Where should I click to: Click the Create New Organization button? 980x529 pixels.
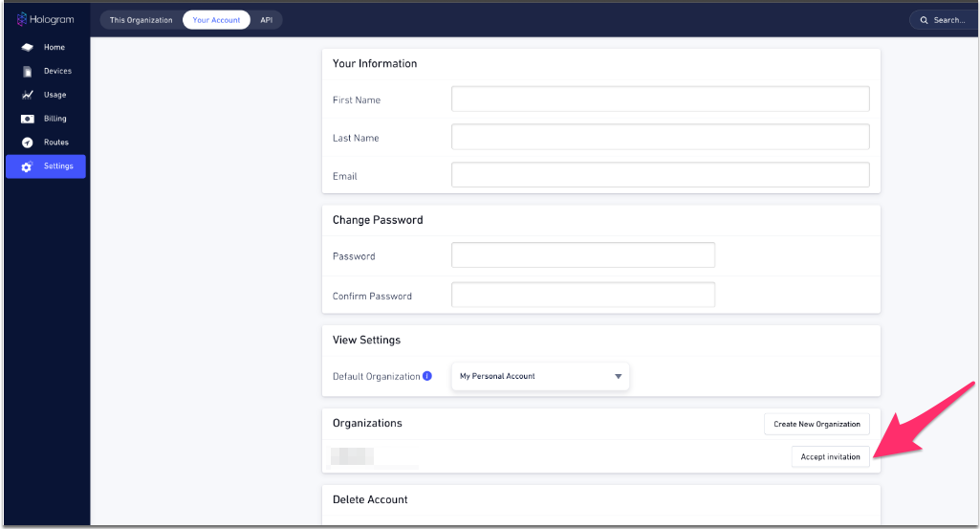pos(817,424)
